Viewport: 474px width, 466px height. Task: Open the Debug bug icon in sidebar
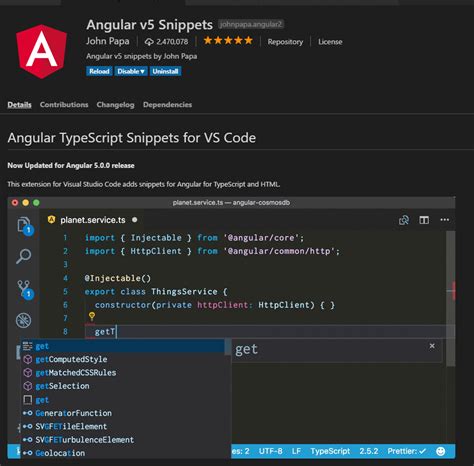[x=24, y=320]
